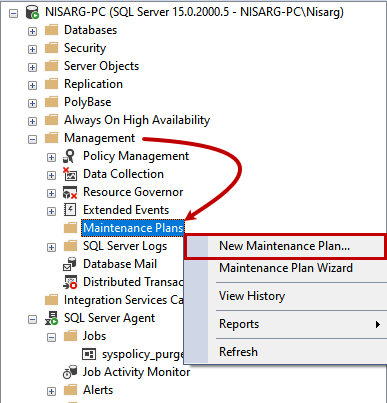Click the PolyBase folder icon

(x=51, y=102)
